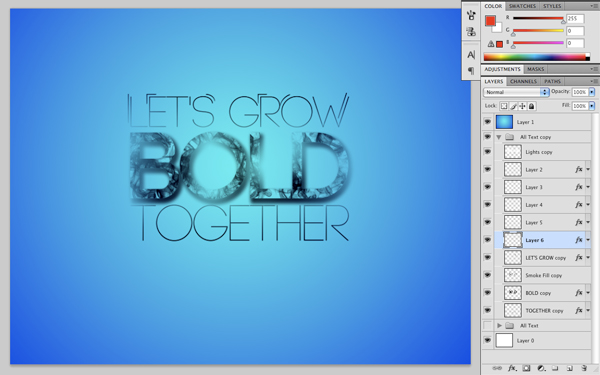The image size is (600, 375).
Task: Create a new layer
Action: click(x=569, y=368)
